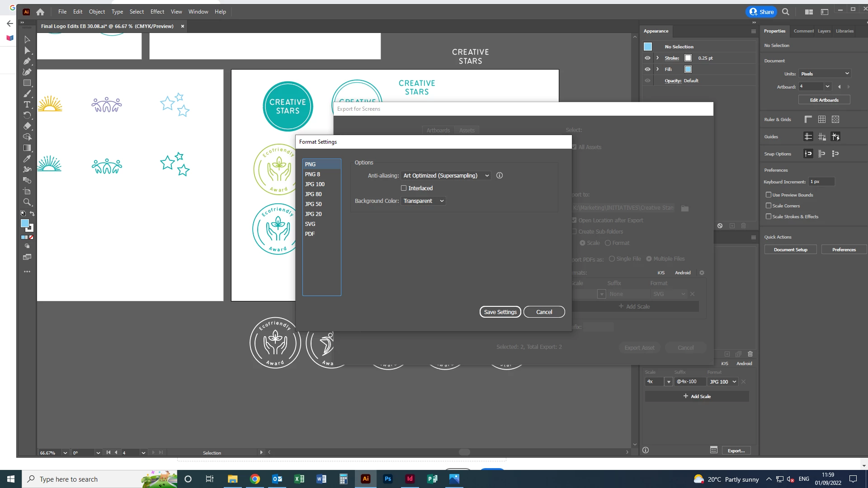This screenshot has height=488, width=868.
Task: Select the Zoom tool
Action: click(x=27, y=202)
